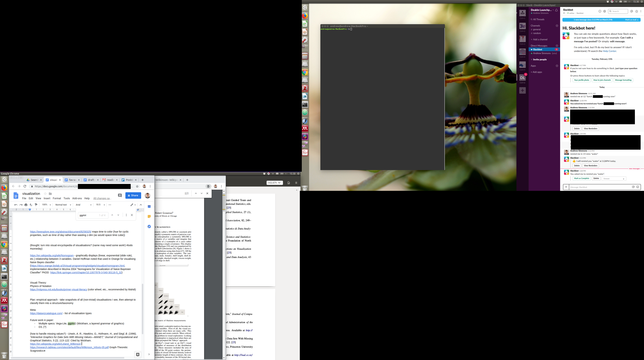The image size is (644, 360).
Task: Switch to the 'fav so' Chrome tab
Action: pyautogui.click(x=72, y=180)
